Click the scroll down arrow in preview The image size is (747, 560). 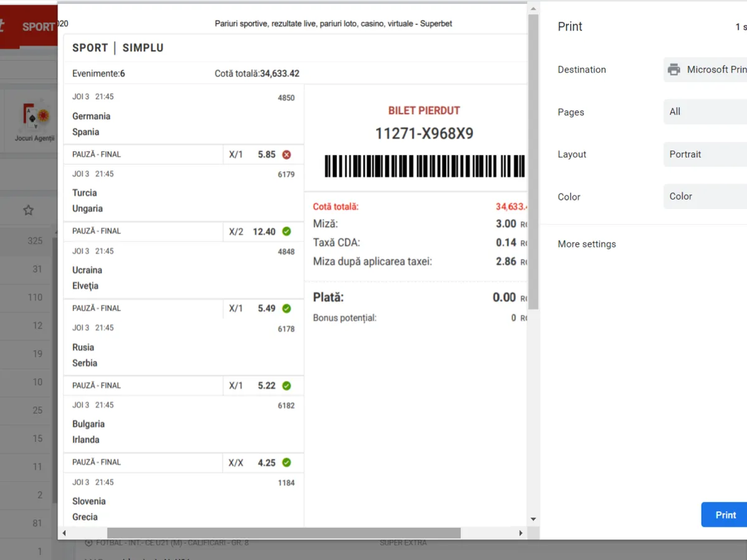coord(533,519)
